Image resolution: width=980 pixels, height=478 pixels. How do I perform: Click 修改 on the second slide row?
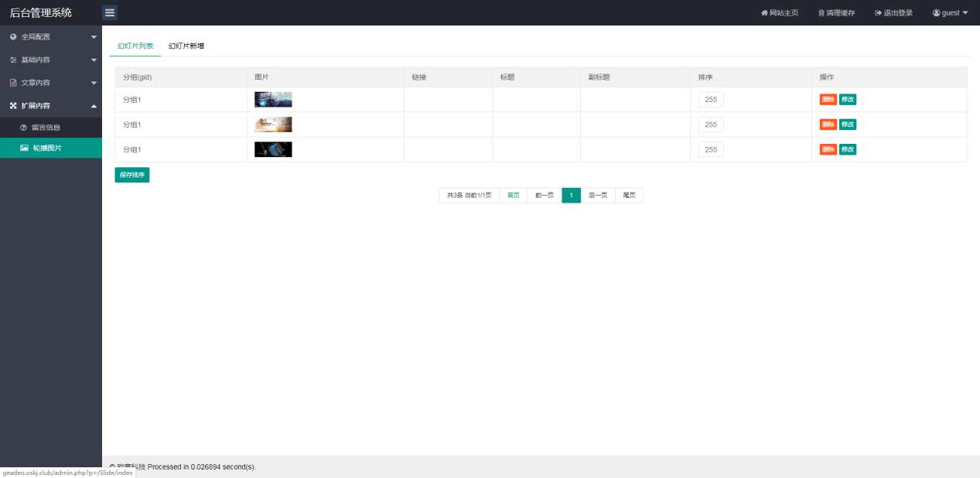click(848, 125)
